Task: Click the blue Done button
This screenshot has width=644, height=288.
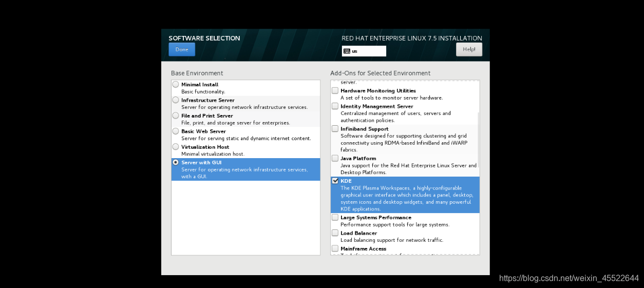Action: 182,50
